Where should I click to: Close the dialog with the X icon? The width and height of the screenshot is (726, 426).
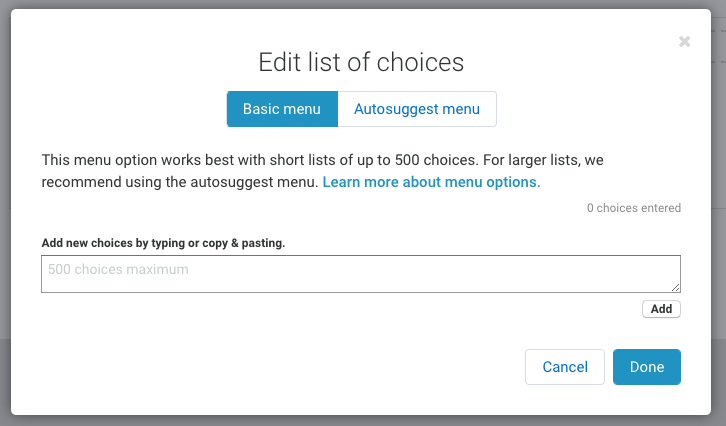684,41
